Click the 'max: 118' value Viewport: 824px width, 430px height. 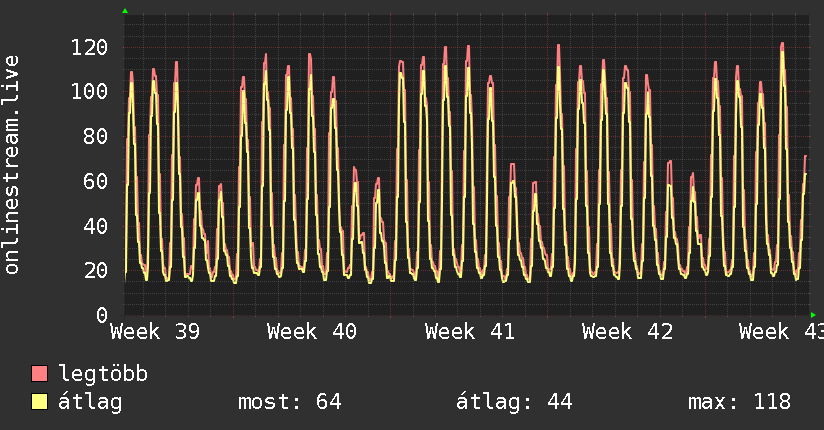739,402
